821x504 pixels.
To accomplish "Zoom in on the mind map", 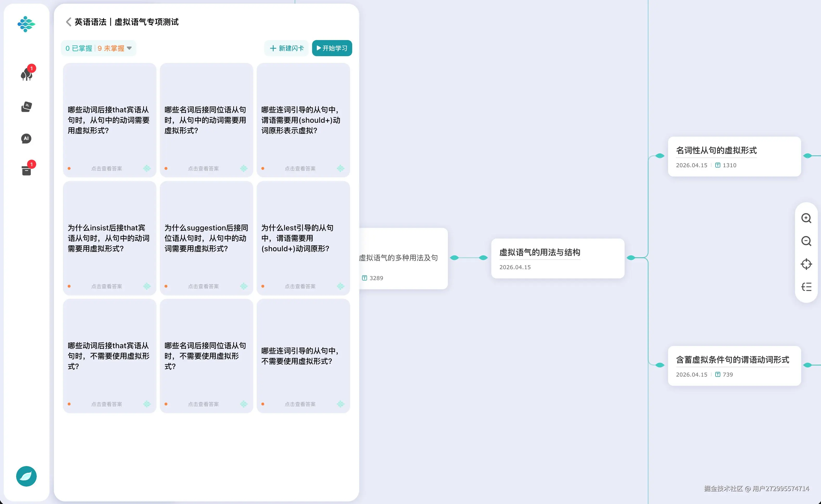I will [x=806, y=218].
